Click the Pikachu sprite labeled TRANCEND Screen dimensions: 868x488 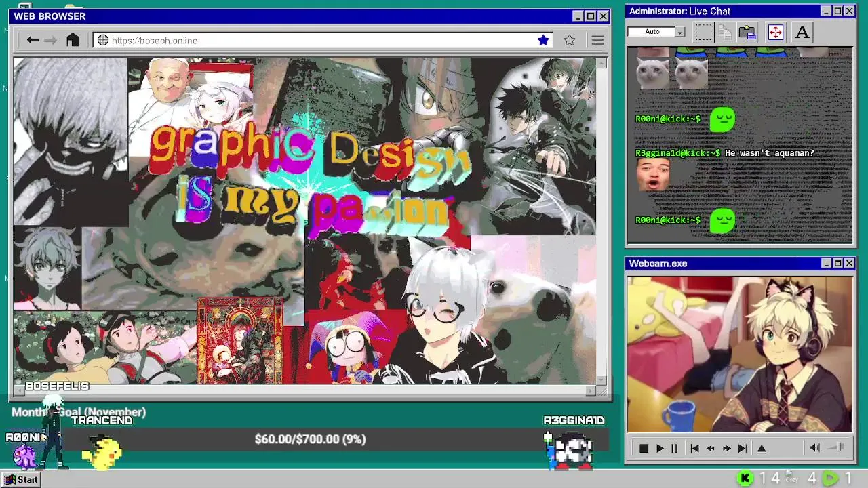point(102,453)
